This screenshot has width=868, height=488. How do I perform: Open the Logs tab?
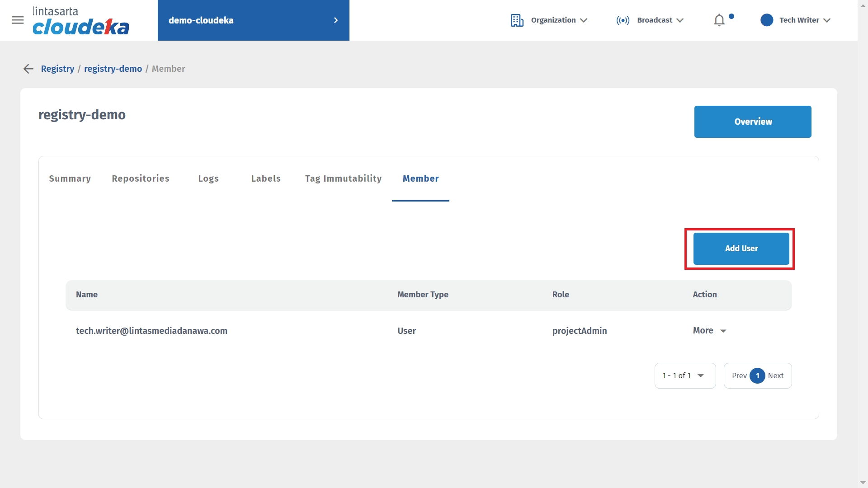tap(208, 178)
